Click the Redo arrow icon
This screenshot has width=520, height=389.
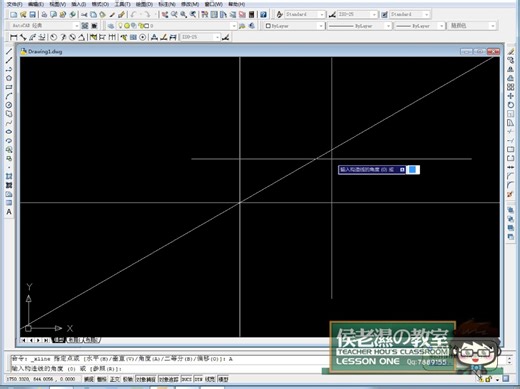pos(147,15)
